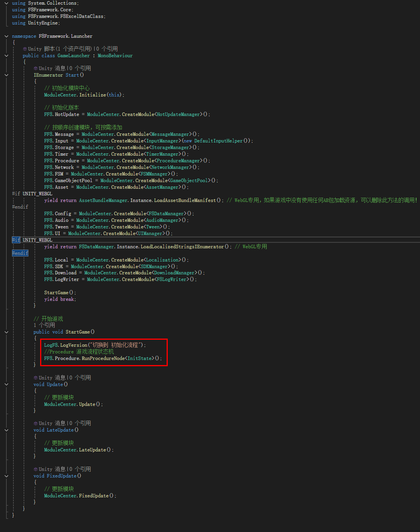420x532 pixels.
Task: Click the TimerManager type name
Action: pyautogui.click(x=162, y=154)
